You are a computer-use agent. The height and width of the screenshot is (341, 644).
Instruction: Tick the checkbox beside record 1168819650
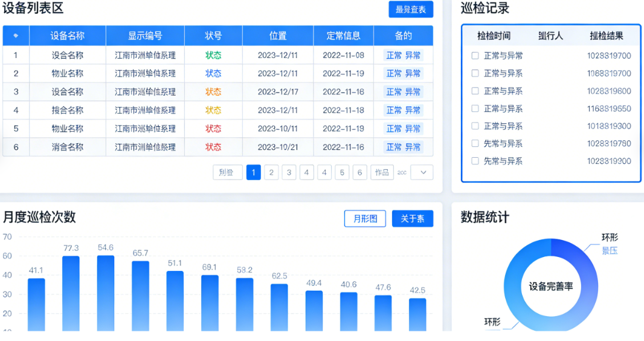(x=475, y=109)
